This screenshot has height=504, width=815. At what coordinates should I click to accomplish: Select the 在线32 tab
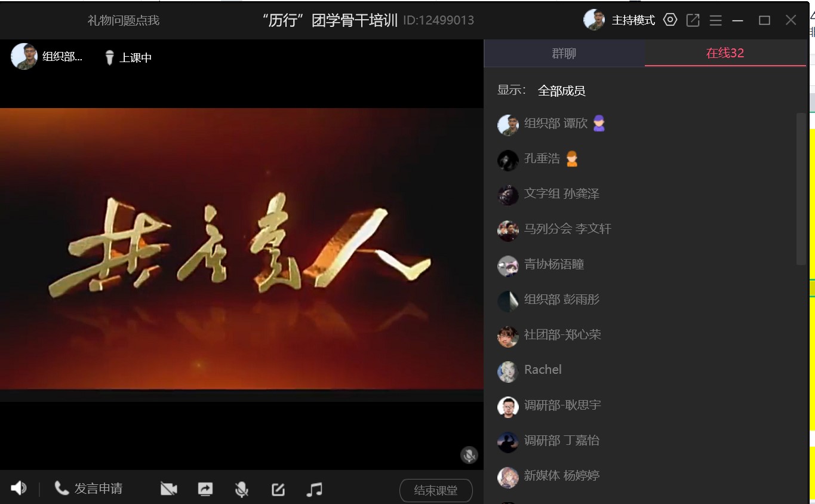[725, 53]
